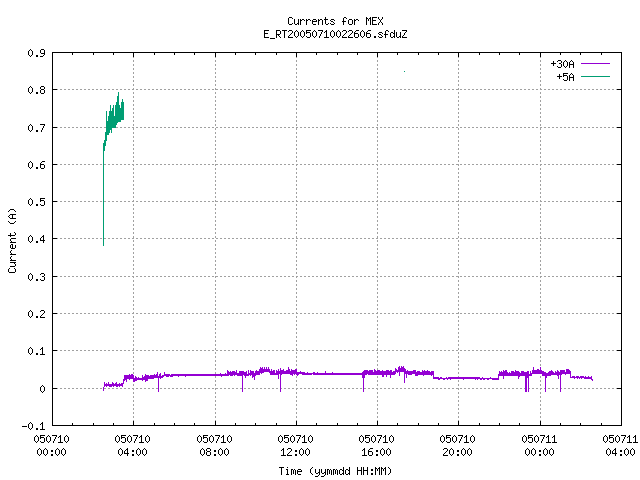This screenshot has height=480, width=640.
Task: Select the filename E_RT20050710022606.sfduZ subtitle
Action: tap(335, 34)
